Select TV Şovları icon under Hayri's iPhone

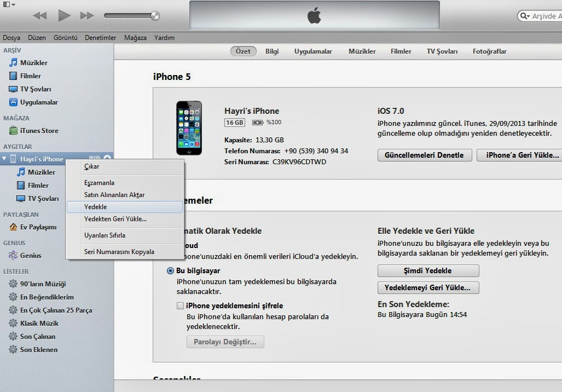[x=21, y=198]
